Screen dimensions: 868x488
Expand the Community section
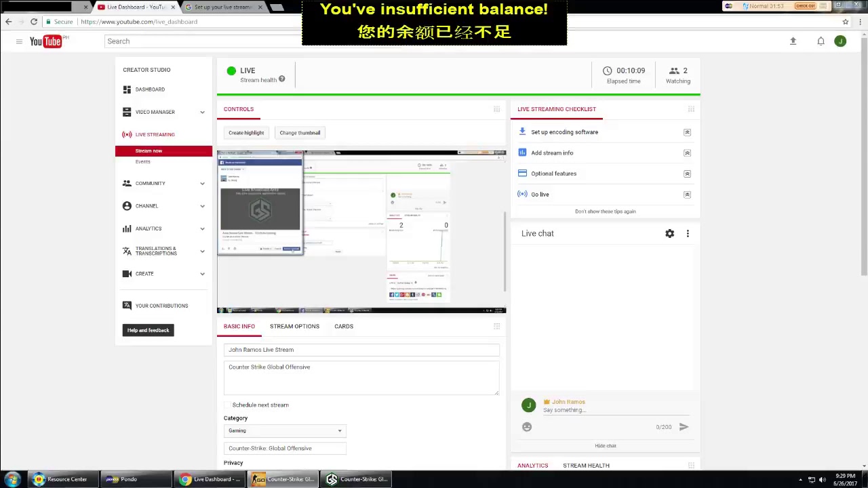coord(202,184)
